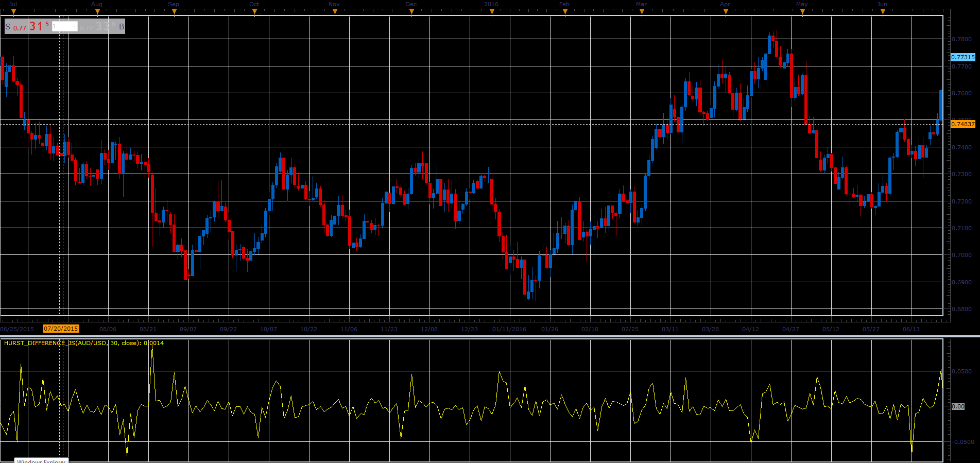Click the Sep month marker triangle
Image resolution: width=980 pixels, height=463 pixels.
(x=174, y=12)
